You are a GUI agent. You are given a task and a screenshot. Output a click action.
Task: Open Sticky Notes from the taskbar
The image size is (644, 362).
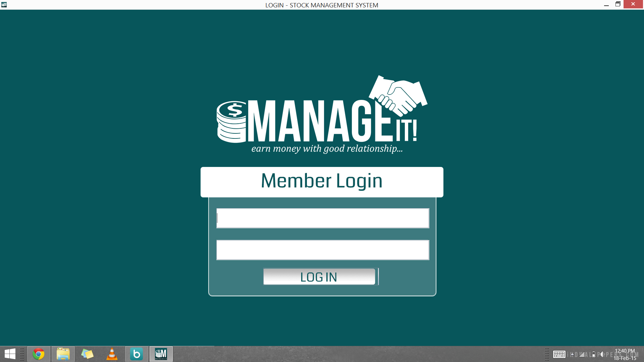(x=88, y=354)
